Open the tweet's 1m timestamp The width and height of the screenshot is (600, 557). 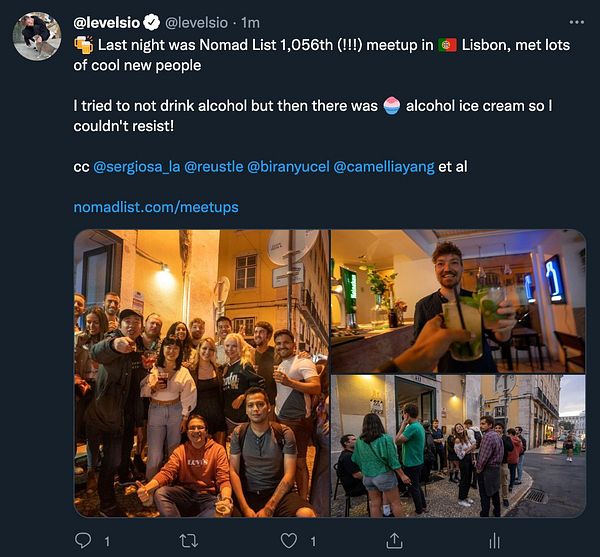tap(251, 22)
